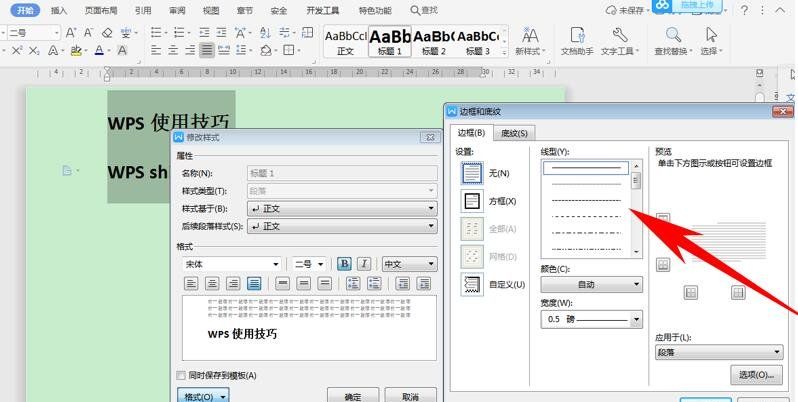798x402 pixels.
Task: Apply subscript from the ribbon
Action: point(34,50)
